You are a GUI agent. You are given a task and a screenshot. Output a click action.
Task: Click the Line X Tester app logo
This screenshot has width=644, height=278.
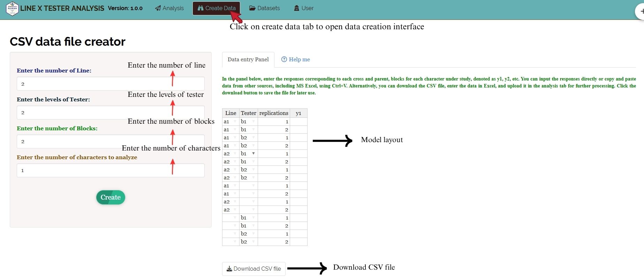click(x=12, y=8)
